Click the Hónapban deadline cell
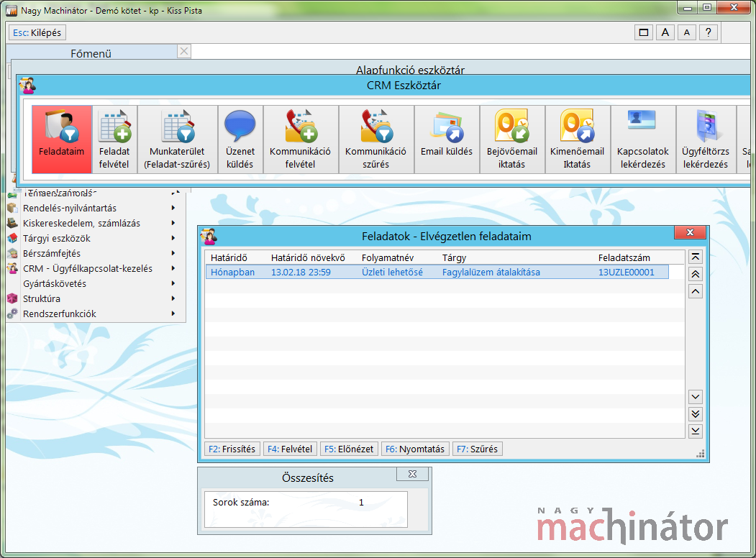Screen dimensions: 756x558 232,272
